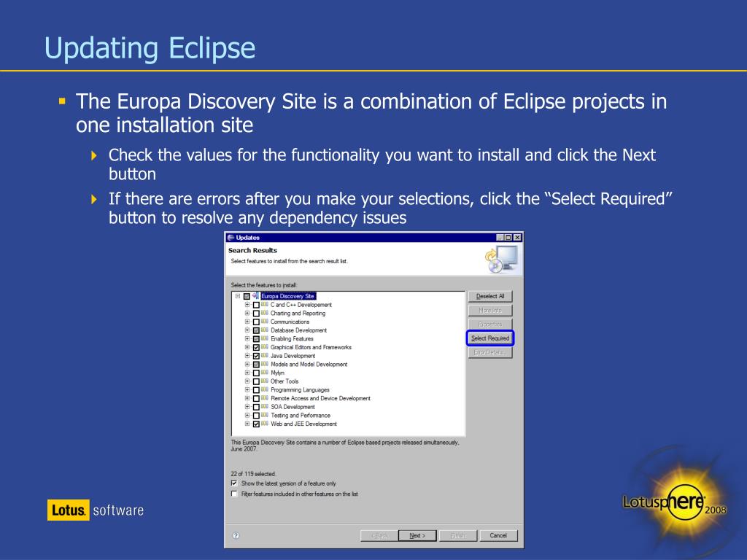Expand the Java Development node

247,355
